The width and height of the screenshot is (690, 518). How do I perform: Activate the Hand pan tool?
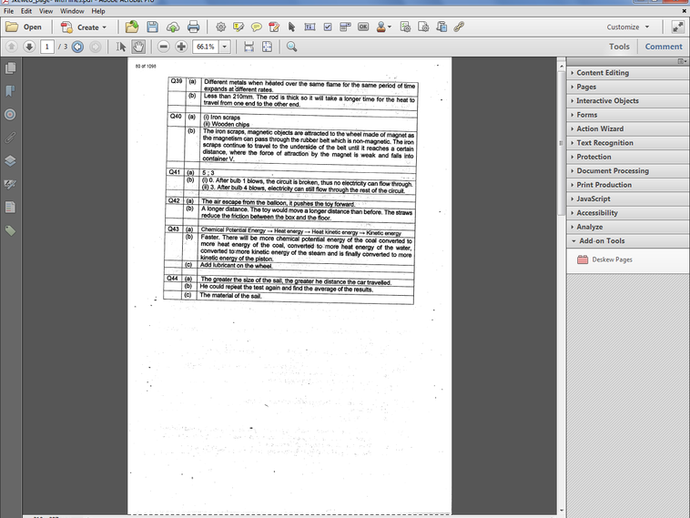click(x=138, y=47)
